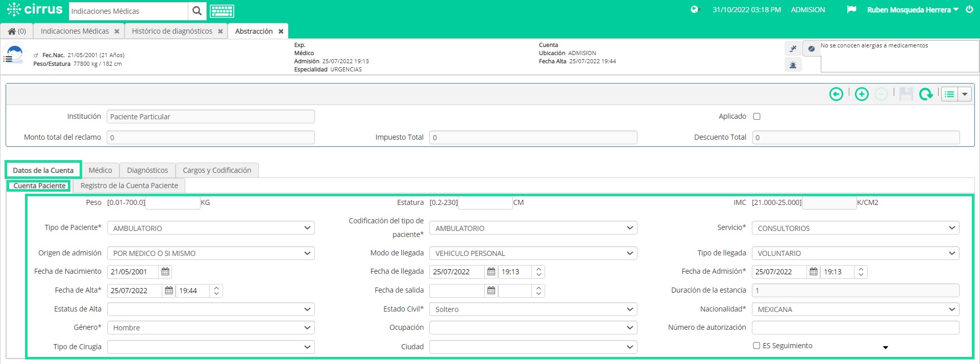Click the home icon tab
Screen dimensions: 980x364
pyautogui.click(x=17, y=31)
